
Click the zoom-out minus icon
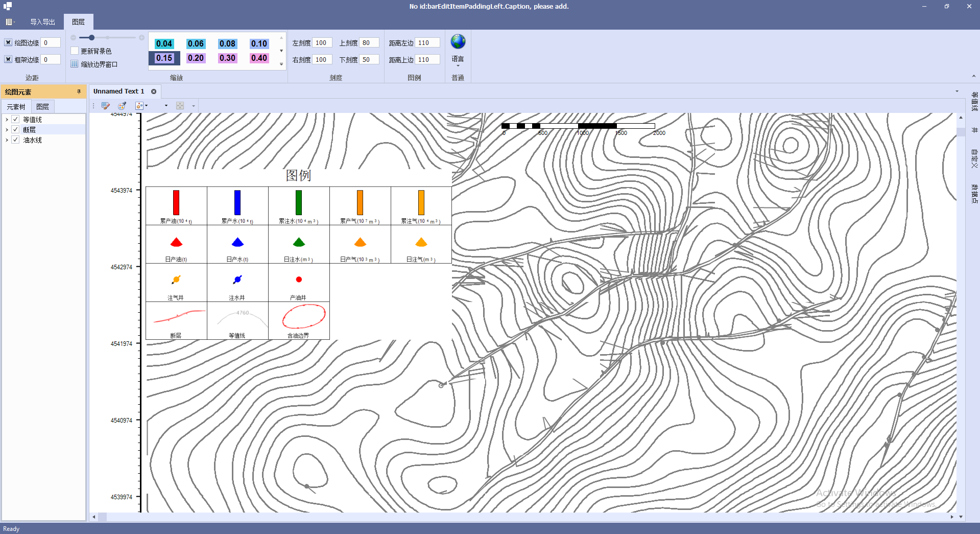tap(73, 37)
